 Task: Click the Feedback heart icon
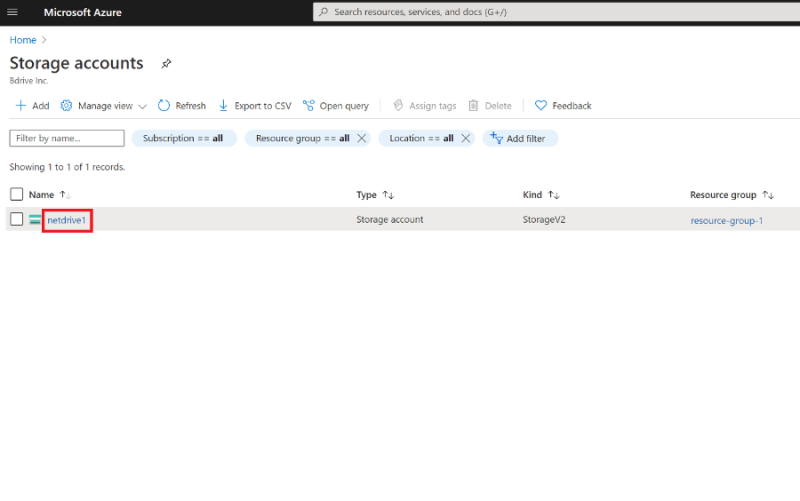click(x=541, y=106)
